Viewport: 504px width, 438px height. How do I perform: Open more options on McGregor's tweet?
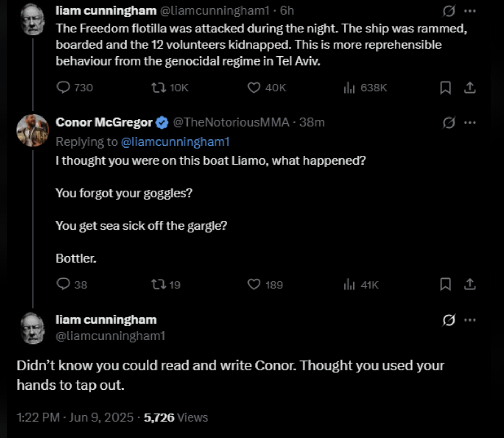(470, 122)
